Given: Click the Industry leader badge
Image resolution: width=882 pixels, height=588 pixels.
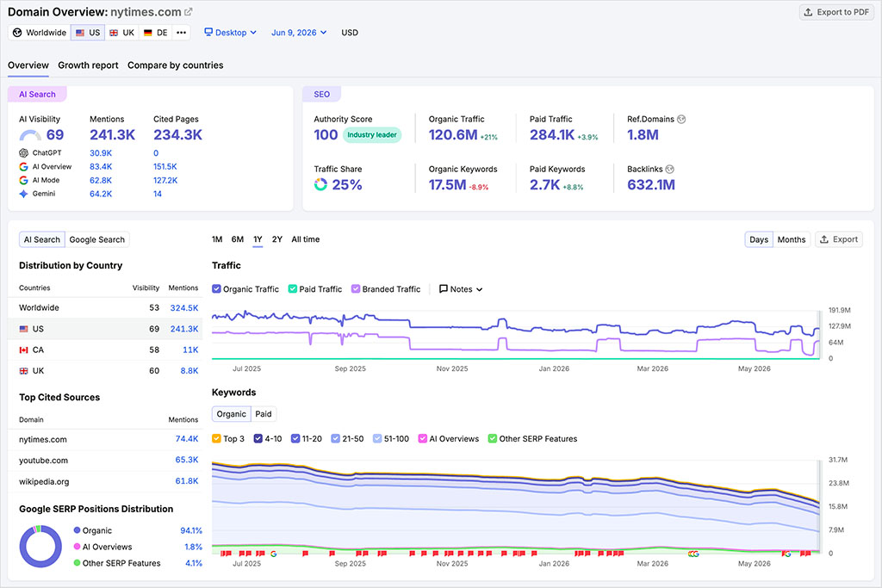Looking at the screenshot, I should 372,135.
